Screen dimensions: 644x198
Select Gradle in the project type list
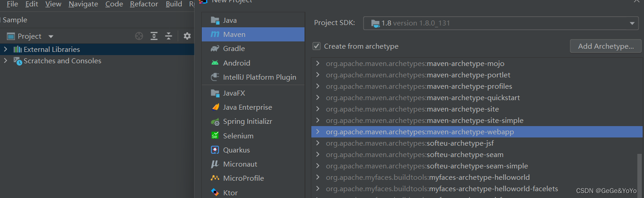253,49
